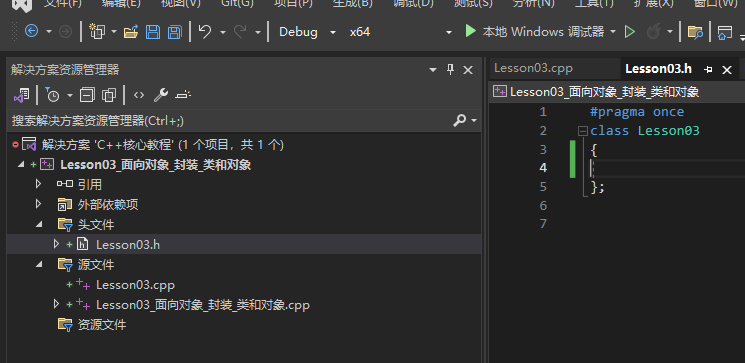Switch to the Lesson03.h editor tab
745x363 pixels.
click(x=659, y=69)
